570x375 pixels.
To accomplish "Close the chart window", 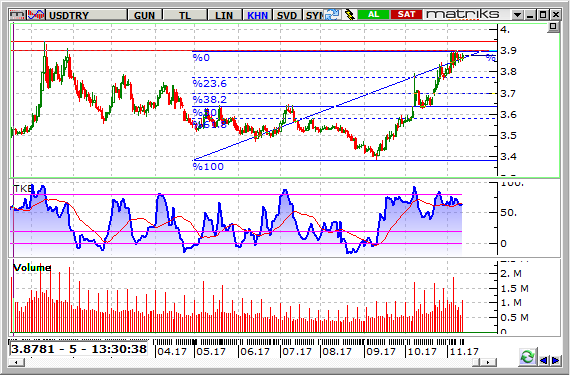I will (x=556, y=15).
